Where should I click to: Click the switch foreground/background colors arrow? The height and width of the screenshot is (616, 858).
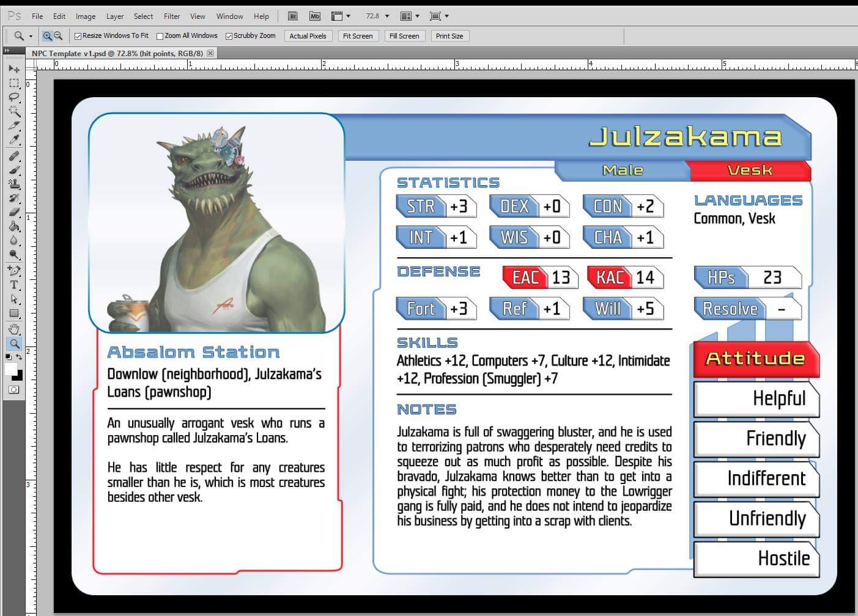(x=19, y=357)
